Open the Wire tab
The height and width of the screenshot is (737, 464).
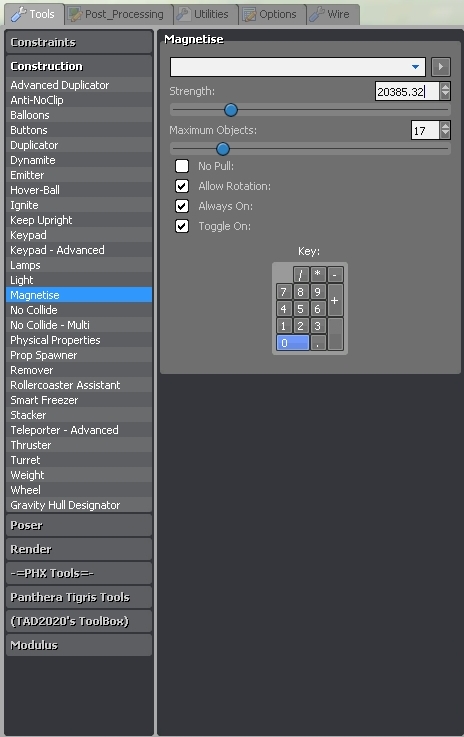coord(333,14)
